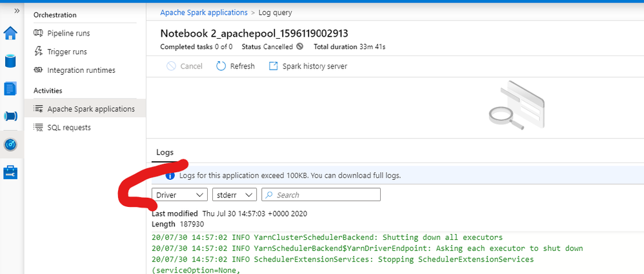The image size is (644, 274).
Task: Click the Last modified timestamp line
Action: pos(230,213)
